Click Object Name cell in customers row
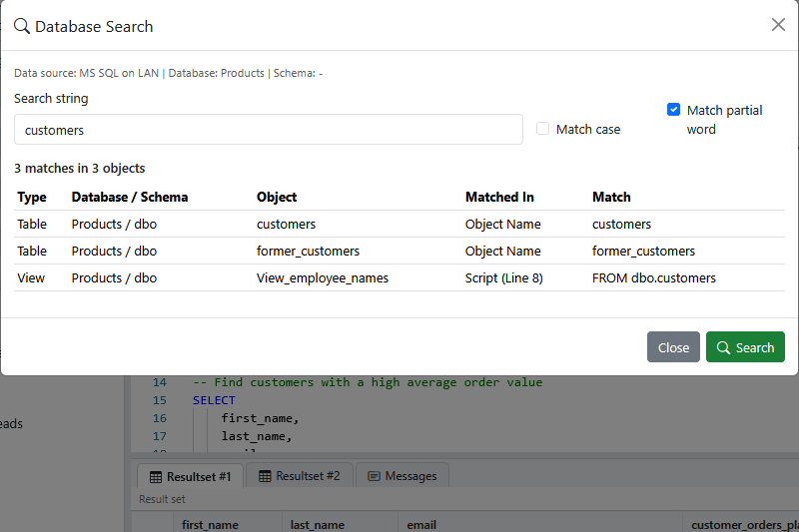The width and height of the screenshot is (799, 532). tap(502, 224)
